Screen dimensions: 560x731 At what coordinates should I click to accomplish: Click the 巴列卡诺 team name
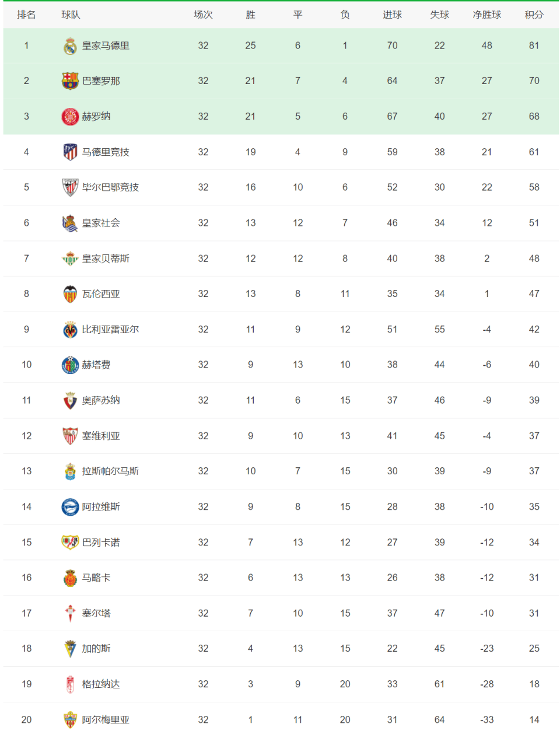101,542
